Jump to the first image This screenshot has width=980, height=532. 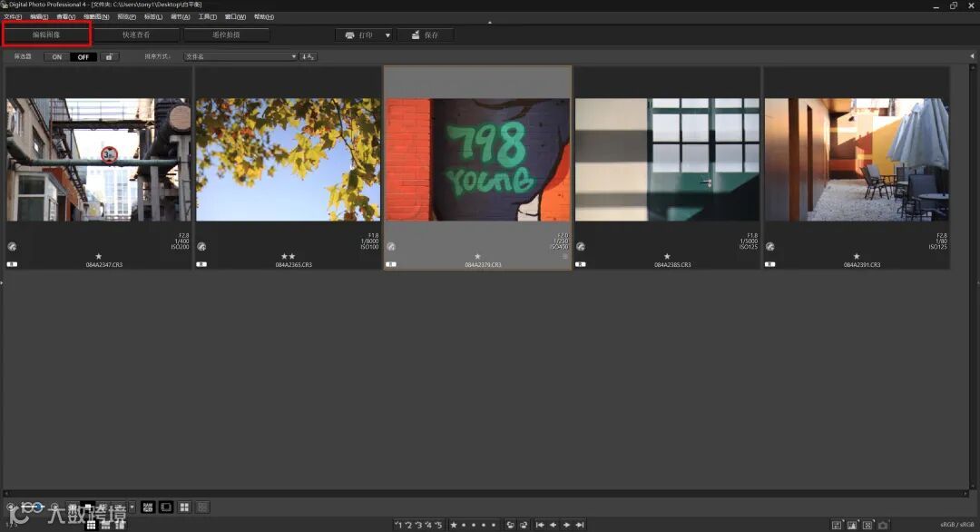[x=540, y=525]
